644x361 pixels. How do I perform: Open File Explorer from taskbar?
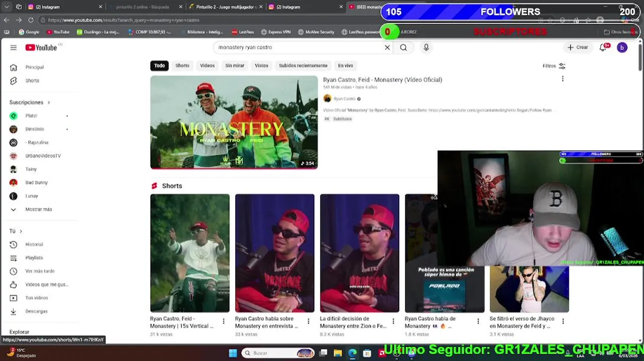pos(338,353)
